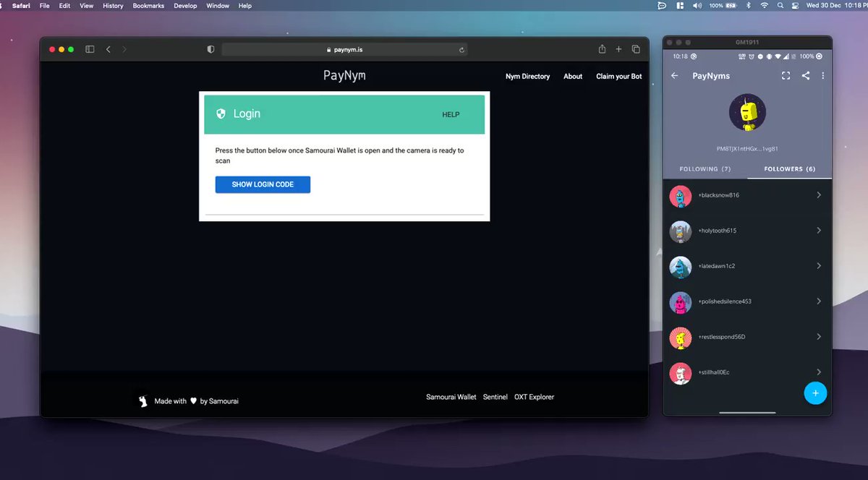
Task: Open the View menu
Action: pyautogui.click(x=87, y=5)
